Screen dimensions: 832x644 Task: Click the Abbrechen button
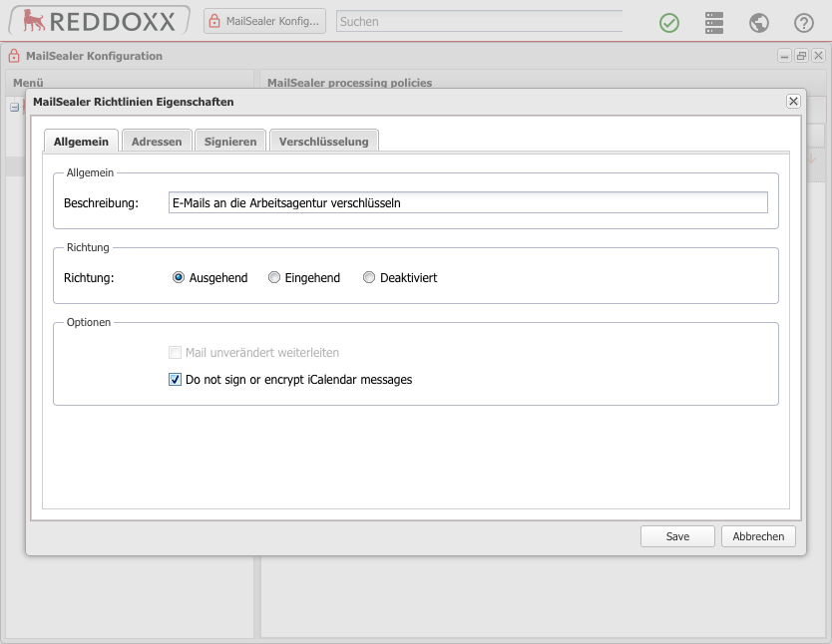(758, 536)
